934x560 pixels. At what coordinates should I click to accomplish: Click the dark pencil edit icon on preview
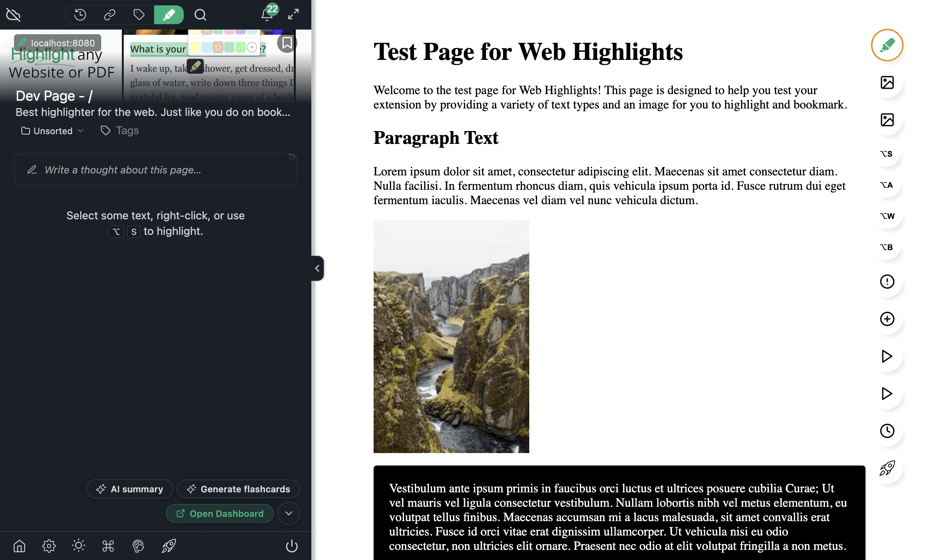[x=195, y=66]
